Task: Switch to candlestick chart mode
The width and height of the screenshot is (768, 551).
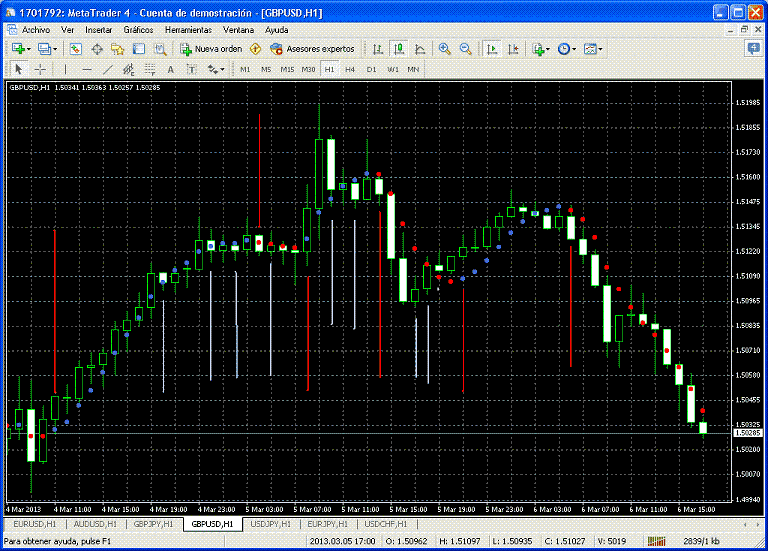Action: pos(399,48)
